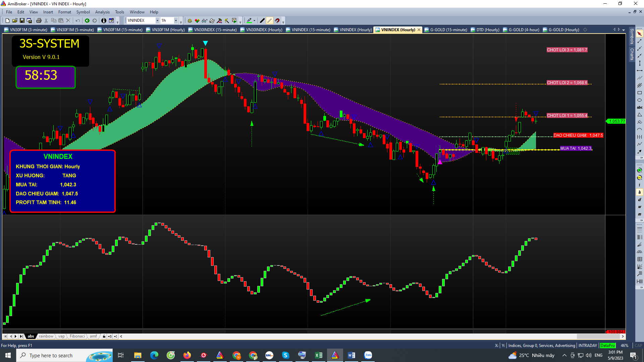Click the abc text tool
This screenshot has width=644, height=362.
pos(640,108)
